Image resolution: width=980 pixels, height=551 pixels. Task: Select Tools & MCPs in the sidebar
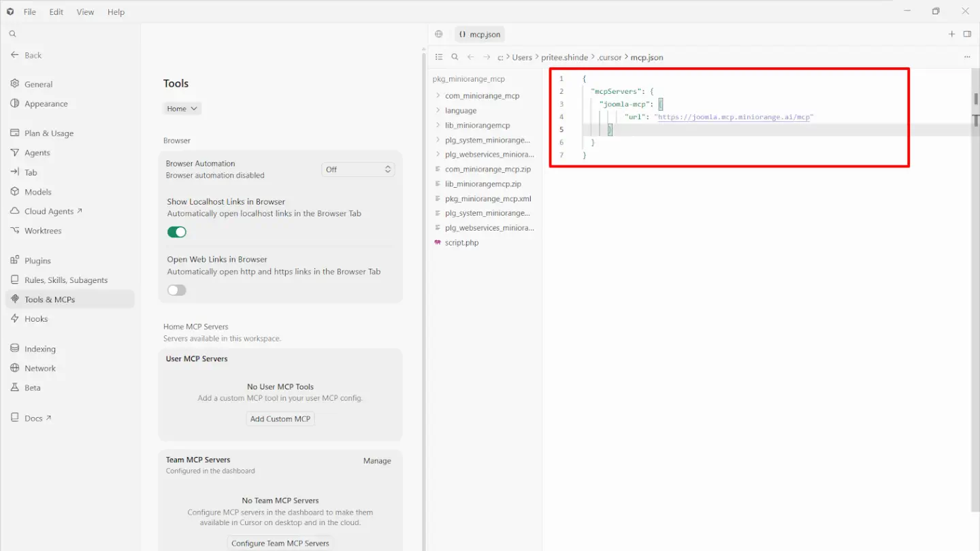pyautogui.click(x=70, y=299)
